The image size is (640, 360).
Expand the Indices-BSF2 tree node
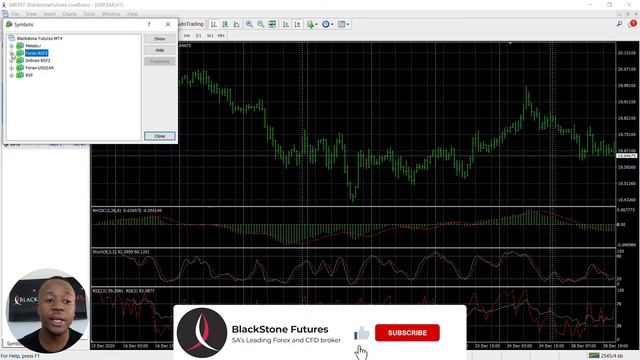[11, 60]
